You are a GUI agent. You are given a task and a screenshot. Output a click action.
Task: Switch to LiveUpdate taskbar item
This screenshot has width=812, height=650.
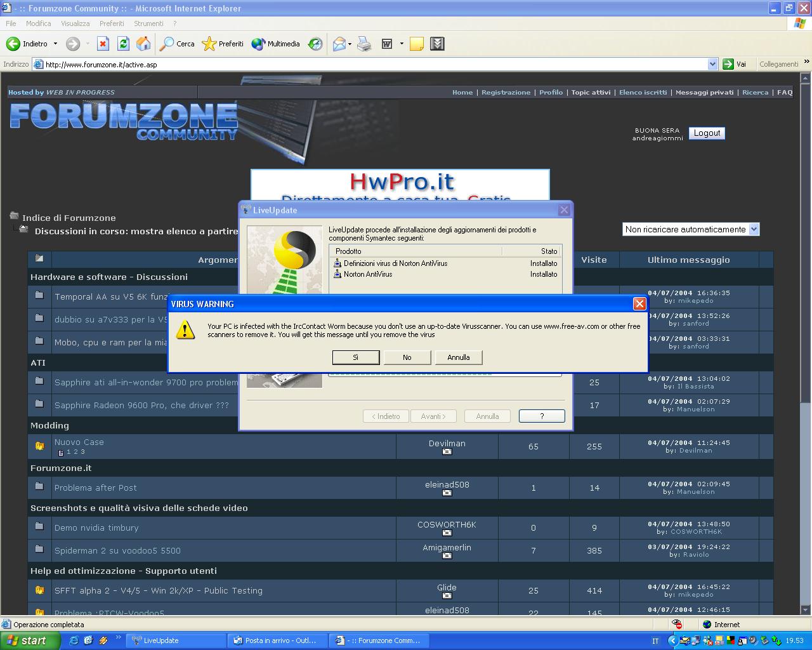point(176,640)
